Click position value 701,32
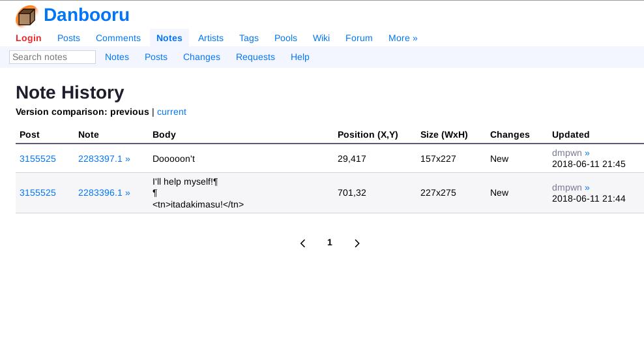 351,193
